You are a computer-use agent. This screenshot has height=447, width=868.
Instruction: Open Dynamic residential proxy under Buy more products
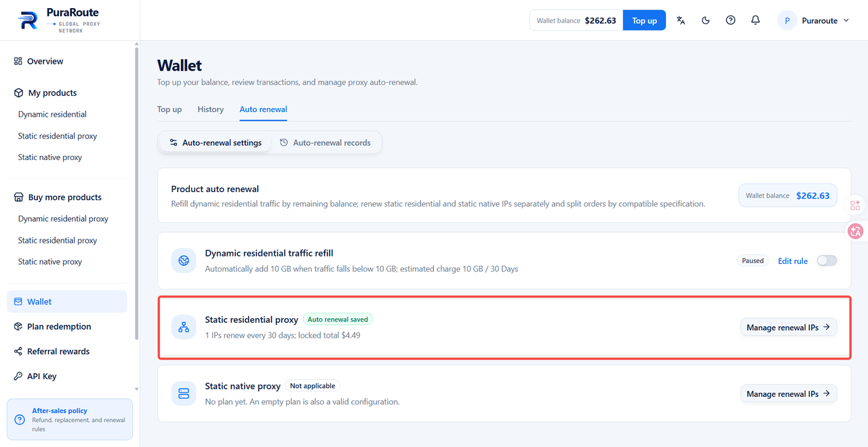point(63,219)
